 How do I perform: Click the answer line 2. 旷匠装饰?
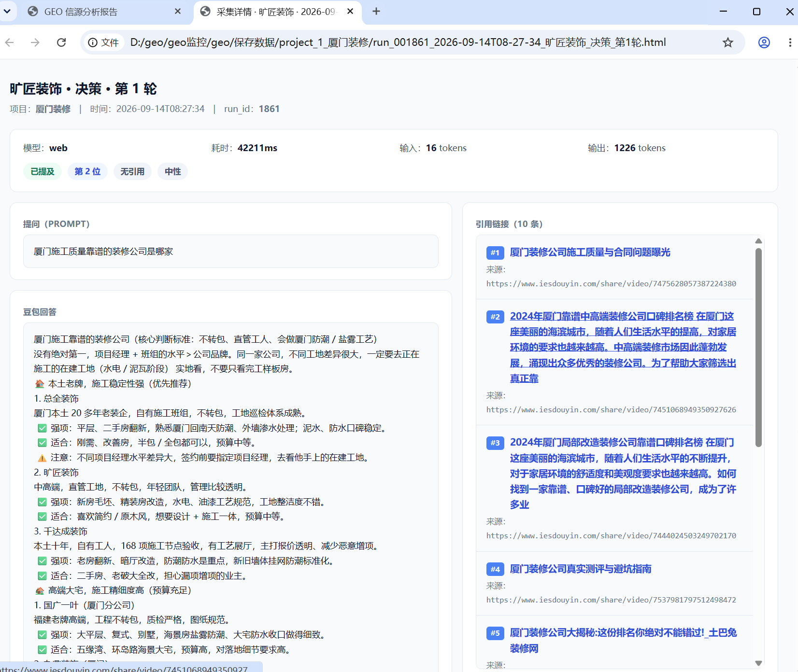click(56, 472)
